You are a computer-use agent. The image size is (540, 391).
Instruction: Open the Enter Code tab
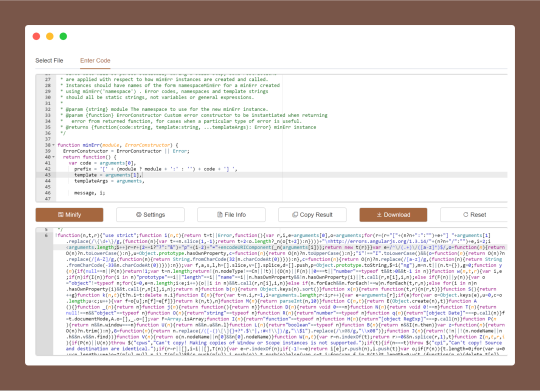tap(95, 61)
